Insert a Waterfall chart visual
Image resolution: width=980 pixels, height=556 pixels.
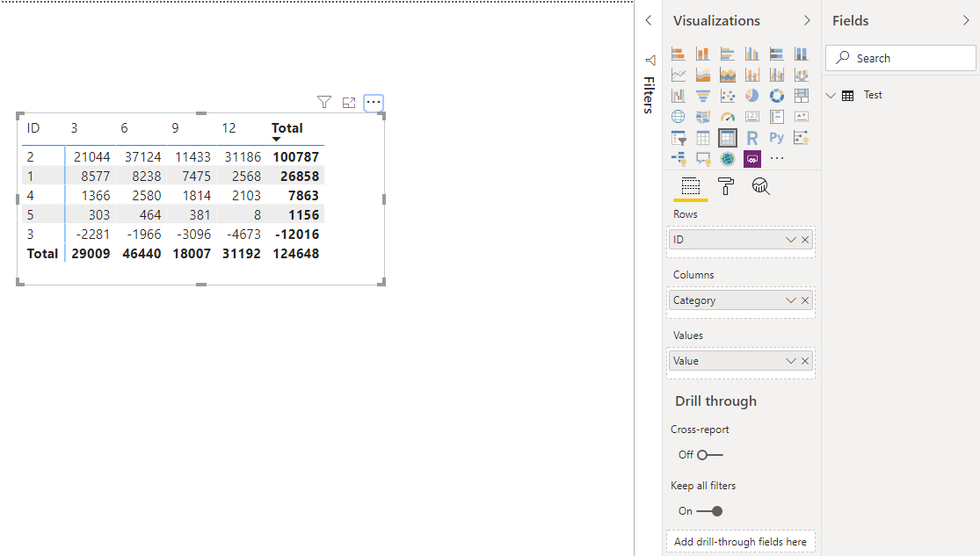(x=679, y=96)
